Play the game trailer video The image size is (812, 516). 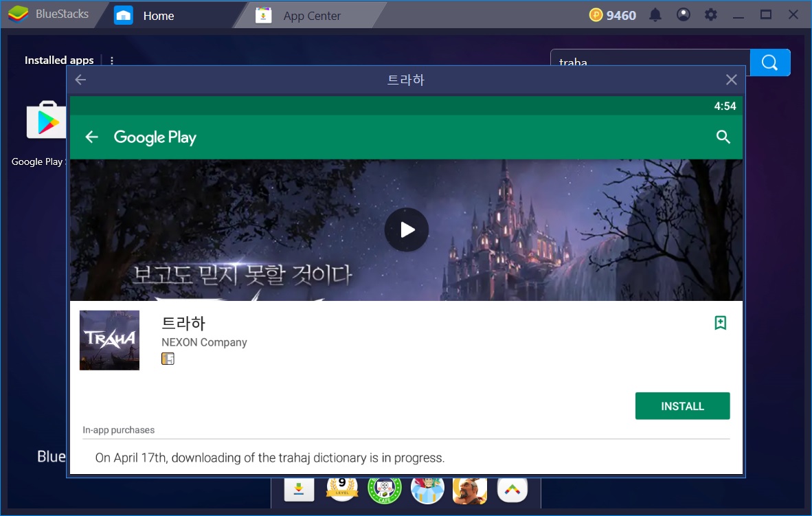tap(407, 229)
